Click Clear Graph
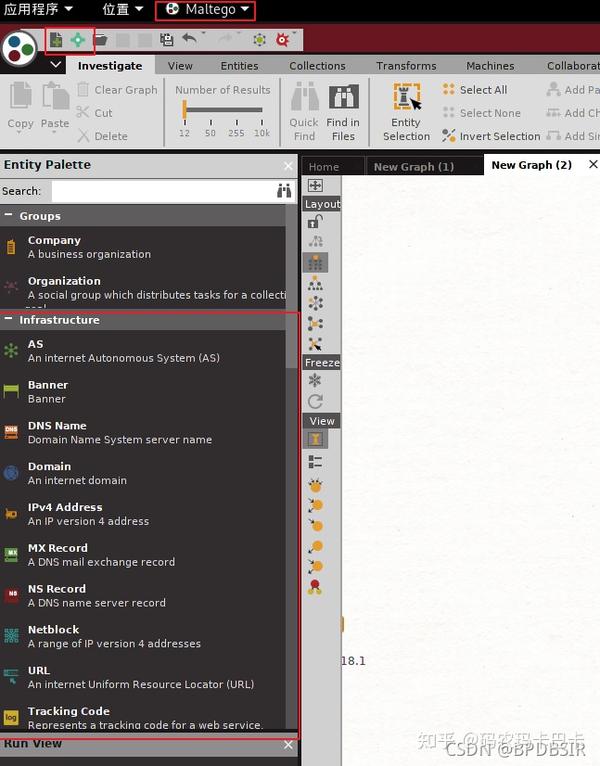The image size is (600, 766). 117,90
